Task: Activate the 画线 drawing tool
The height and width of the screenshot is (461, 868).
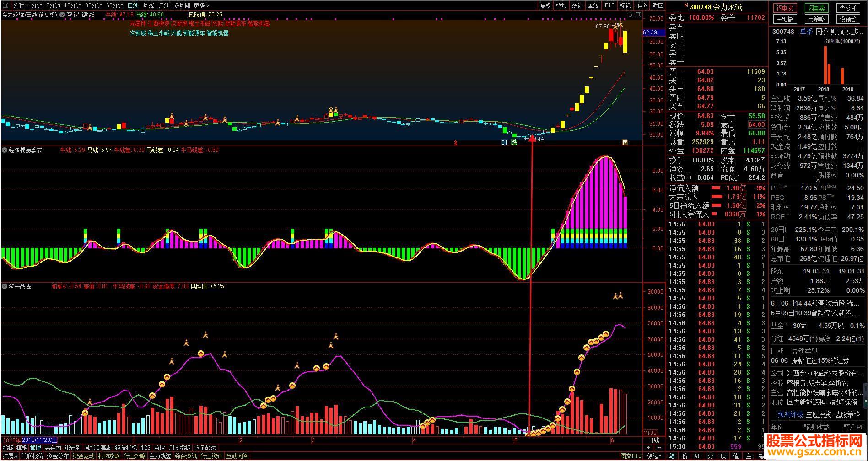Action: pyautogui.click(x=593, y=5)
